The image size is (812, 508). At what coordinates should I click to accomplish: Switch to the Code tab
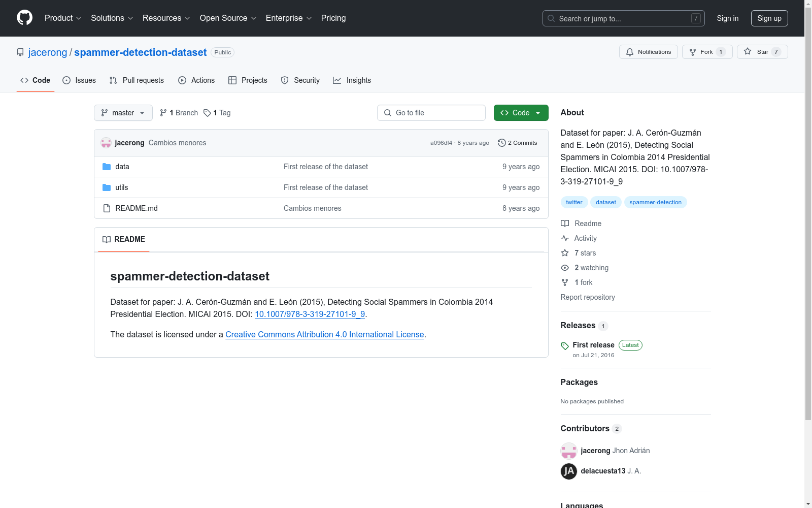coord(36,80)
